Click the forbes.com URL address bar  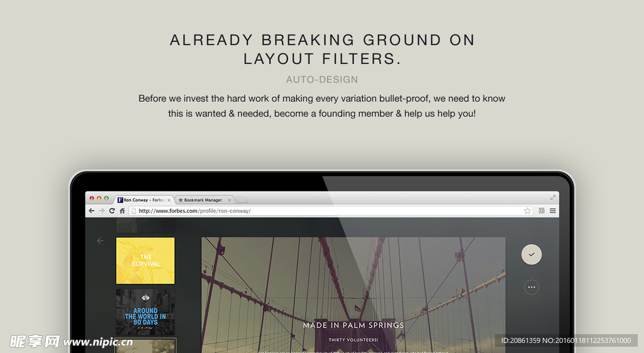click(x=331, y=211)
